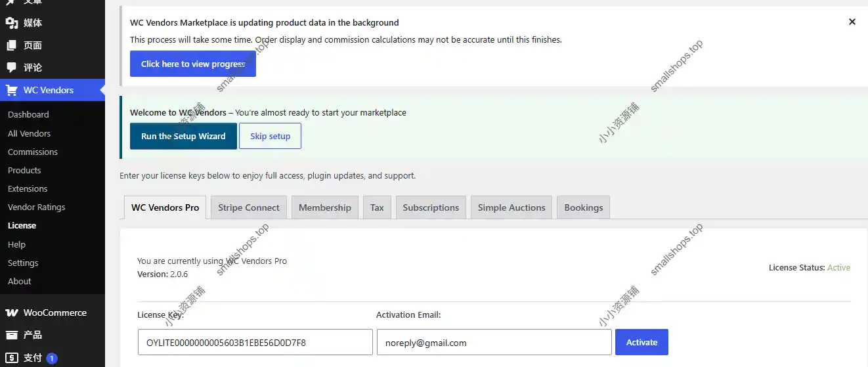
Task: Switch to the Bookings tab
Action: [584, 207]
